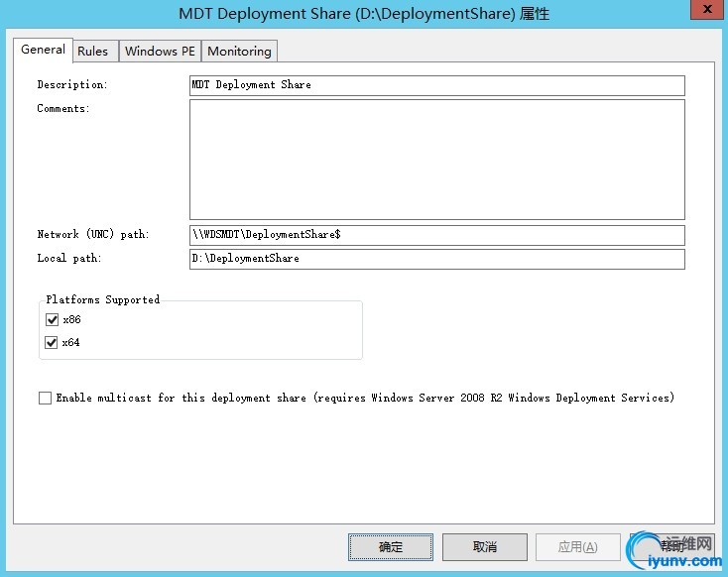
Task: Edit the Network (UNC) path field
Action: pos(436,235)
